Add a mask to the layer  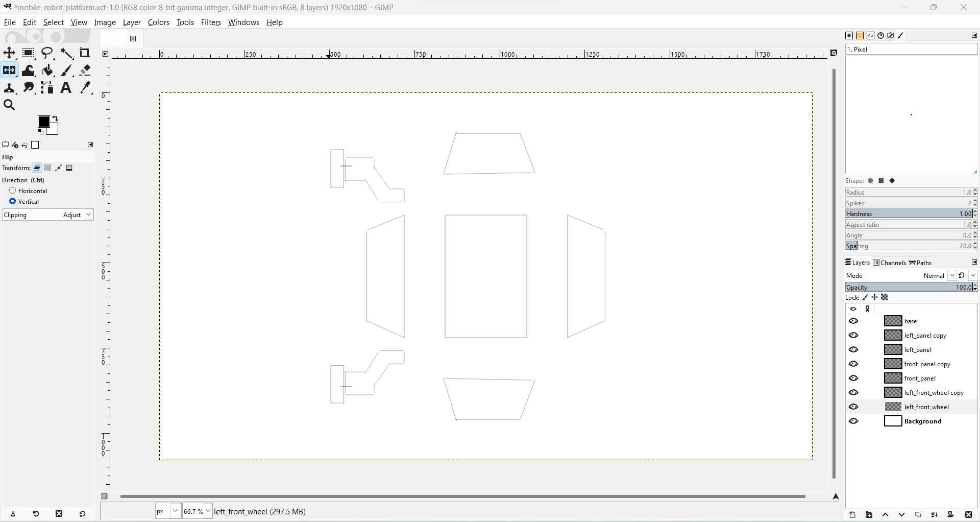950,515
